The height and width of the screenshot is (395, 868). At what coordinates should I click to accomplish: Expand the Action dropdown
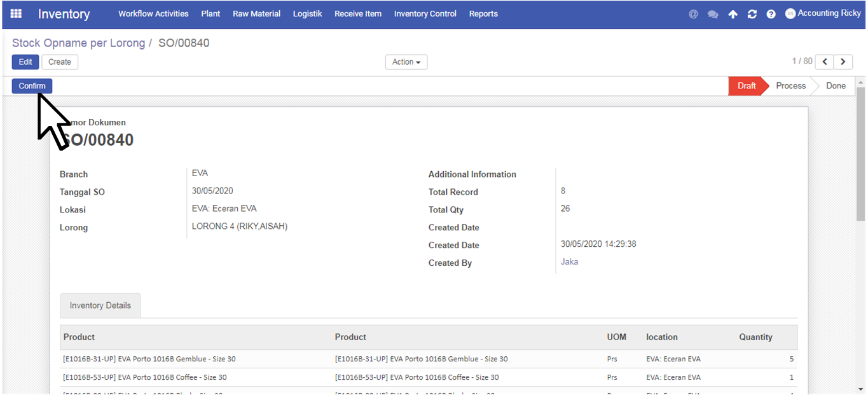coord(406,62)
